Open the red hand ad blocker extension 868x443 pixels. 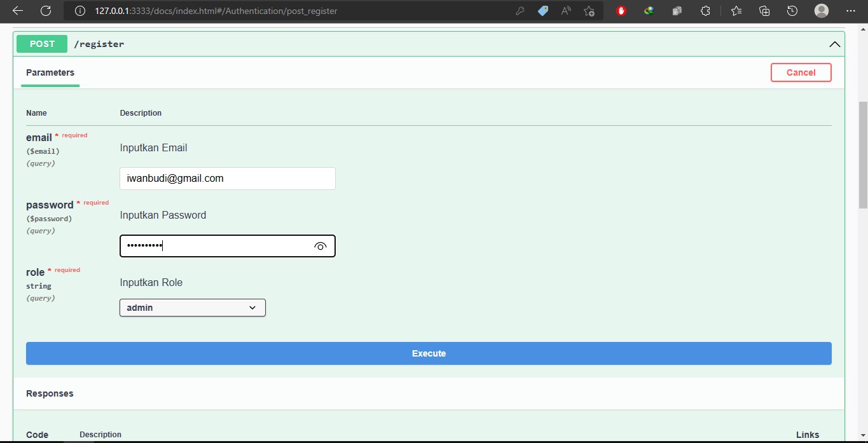point(621,11)
